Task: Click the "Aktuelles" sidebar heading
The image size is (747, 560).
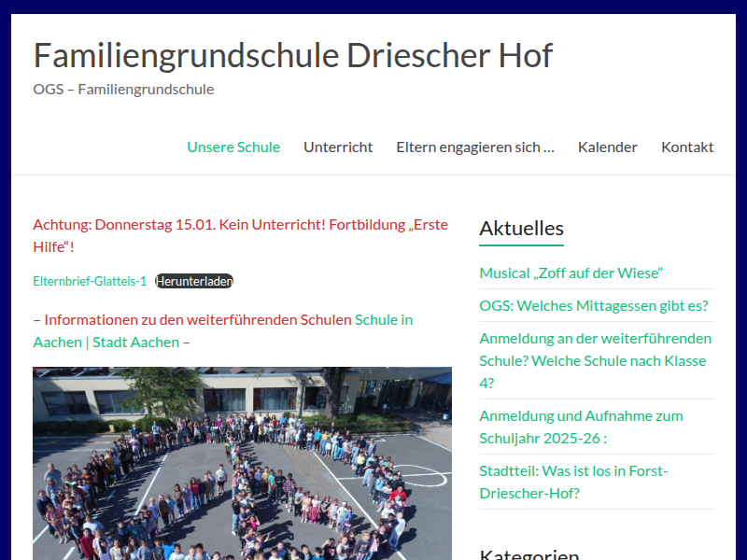Action: tap(521, 228)
